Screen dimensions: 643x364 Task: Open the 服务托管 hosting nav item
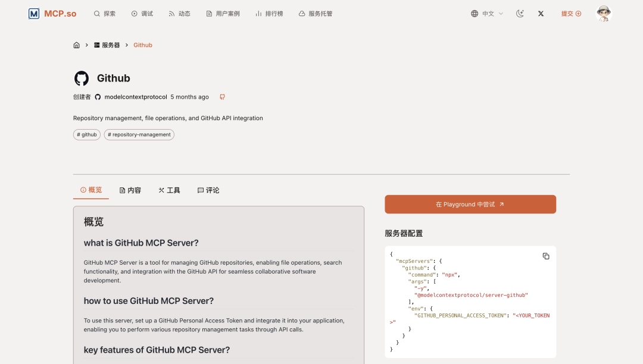(316, 14)
